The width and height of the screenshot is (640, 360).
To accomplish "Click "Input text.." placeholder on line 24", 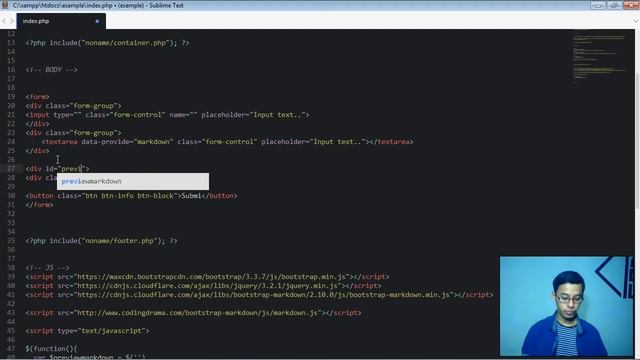I will [337, 142].
